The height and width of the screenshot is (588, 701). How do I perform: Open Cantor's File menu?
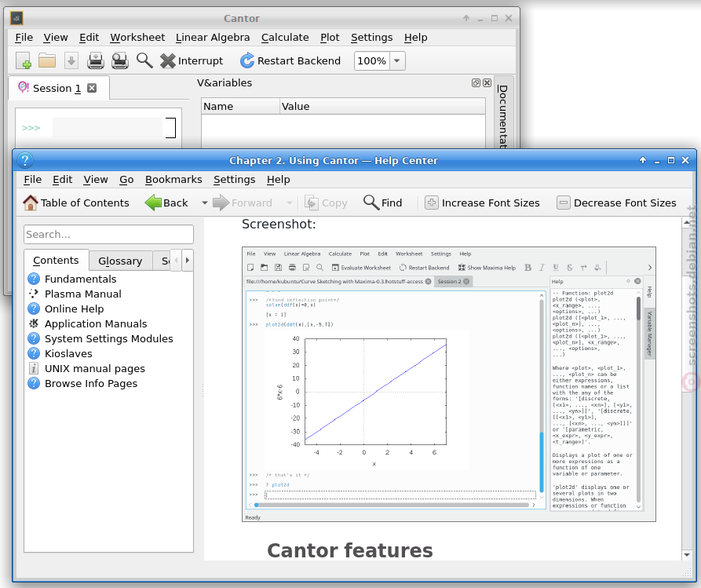point(24,38)
